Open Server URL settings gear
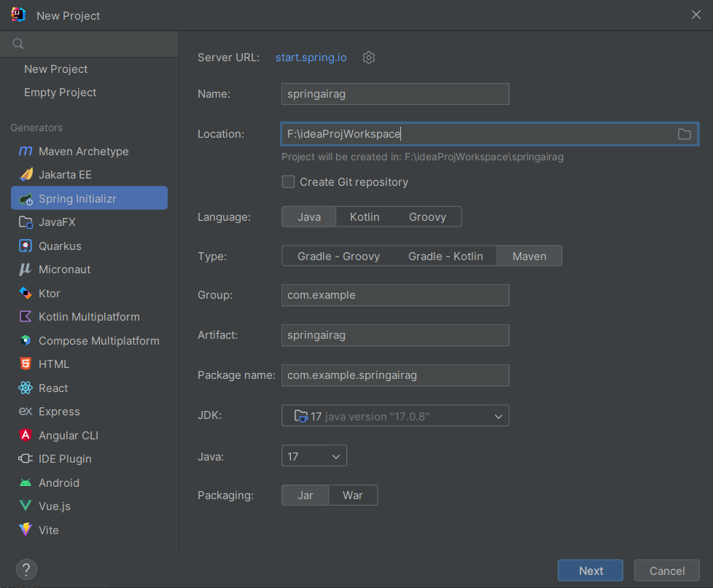 pyautogui.click(x=369, y=58)
